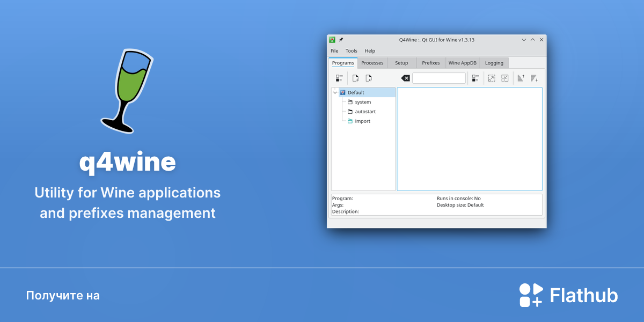The width and height of the screenshot is (644, 322).
Task: Click the 'Program:' label in info panel
Action: pyautogui.click(x=342, y=199)
